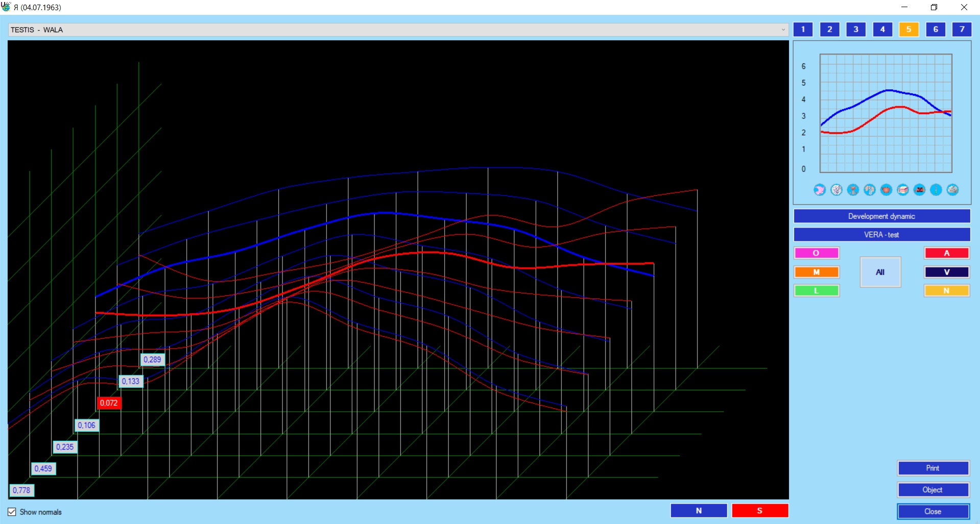Select the kidneys organ icon
The width and height of the screenshot is (980, 524).
click(x=870, y=190)
